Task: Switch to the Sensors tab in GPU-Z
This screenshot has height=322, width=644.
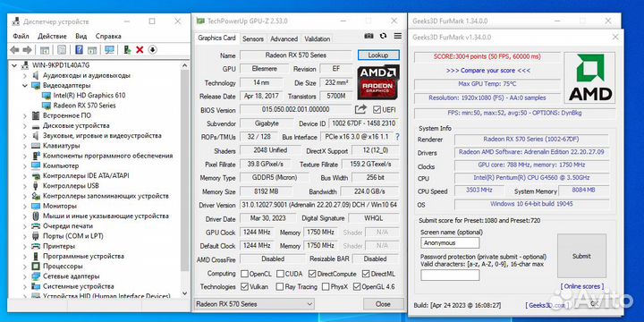Action: [253, 39]
